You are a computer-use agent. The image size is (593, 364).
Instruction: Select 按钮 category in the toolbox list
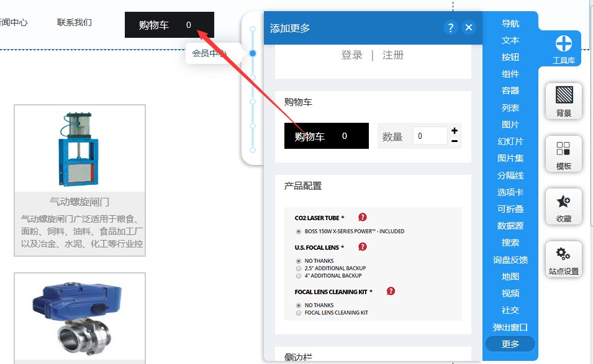510,57
